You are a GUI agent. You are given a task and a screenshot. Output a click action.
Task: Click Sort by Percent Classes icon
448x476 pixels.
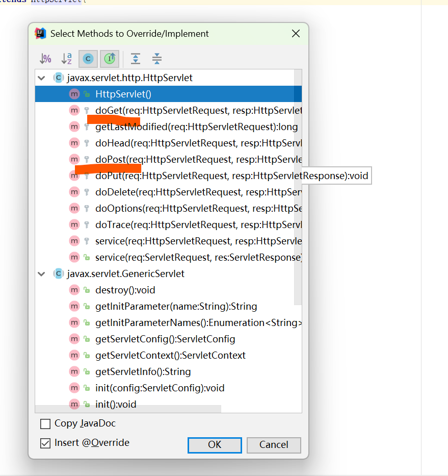pos(45,59)
